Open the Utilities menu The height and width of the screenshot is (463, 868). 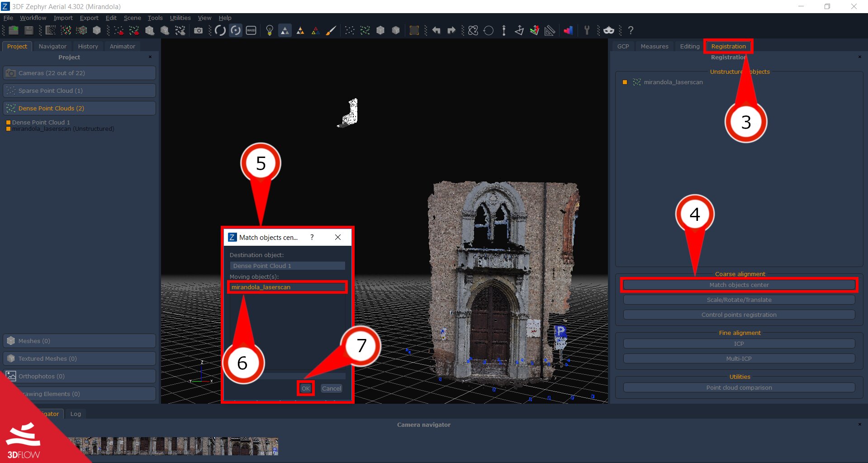coord(180,18)
